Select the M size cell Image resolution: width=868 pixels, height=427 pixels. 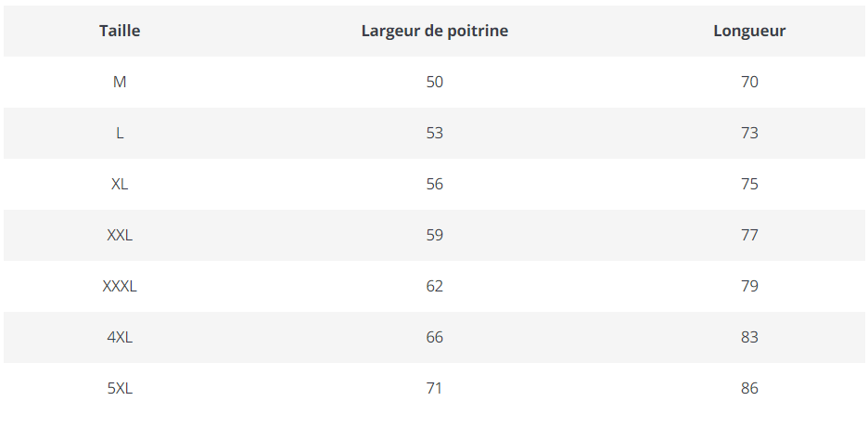(120, 82)
